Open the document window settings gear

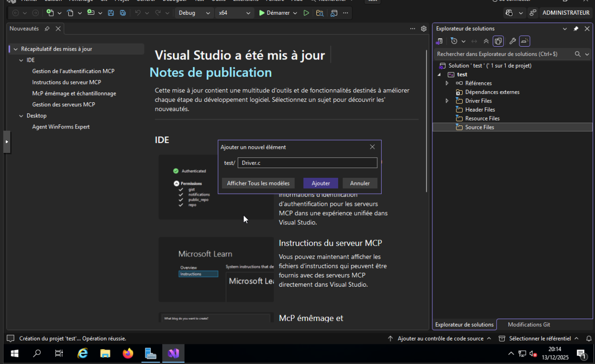424,28
